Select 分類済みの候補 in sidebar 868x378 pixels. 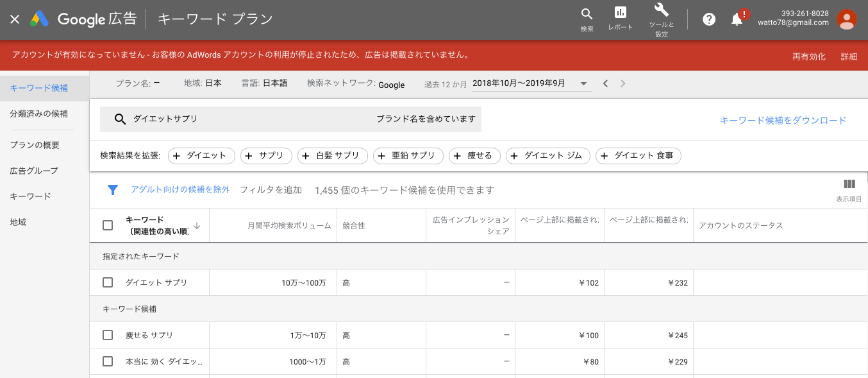(x=39, y=114)
